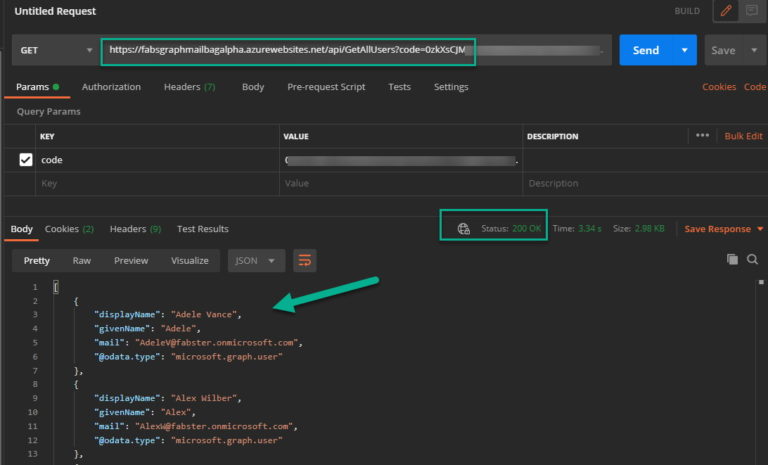The width and height of the screenshot is (768, 465).
Task: Click the pencil edit icon near BUILD
Action: (726, 11)
